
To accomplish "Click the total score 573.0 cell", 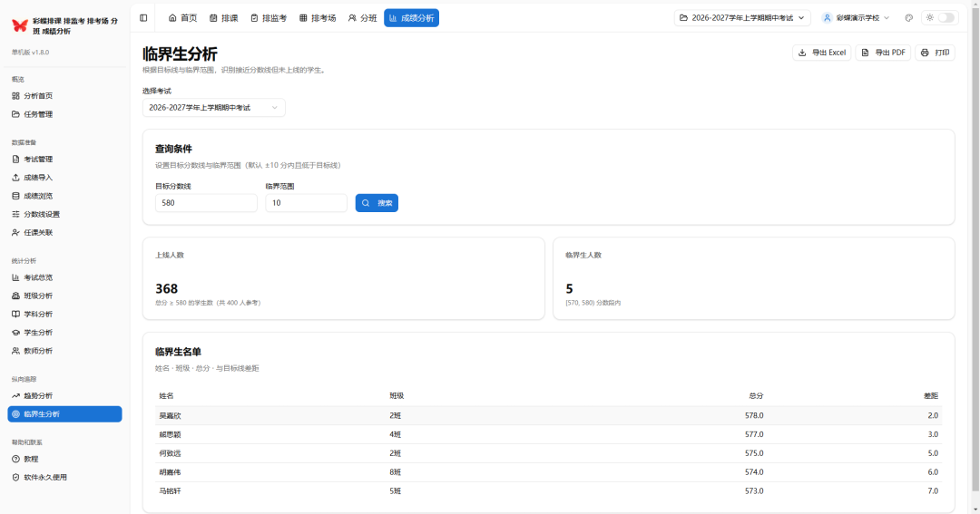I will point(754,491).
